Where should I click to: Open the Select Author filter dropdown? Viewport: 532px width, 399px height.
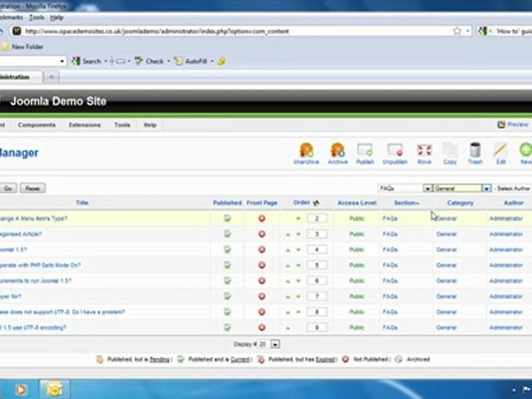coord(512,188)
